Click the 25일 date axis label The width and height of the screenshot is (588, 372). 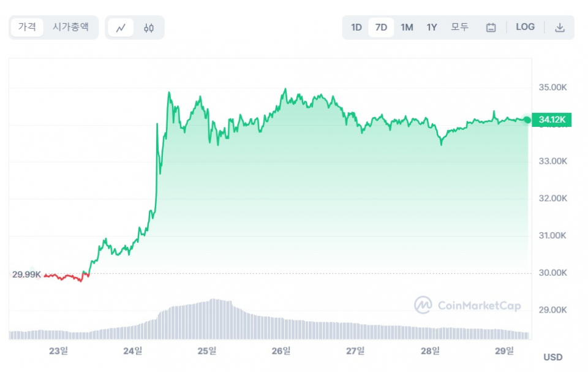(206, 351)
